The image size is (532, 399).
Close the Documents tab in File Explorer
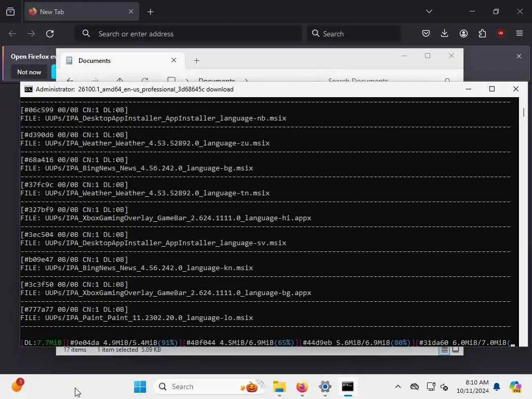click(x=174, y=60)
